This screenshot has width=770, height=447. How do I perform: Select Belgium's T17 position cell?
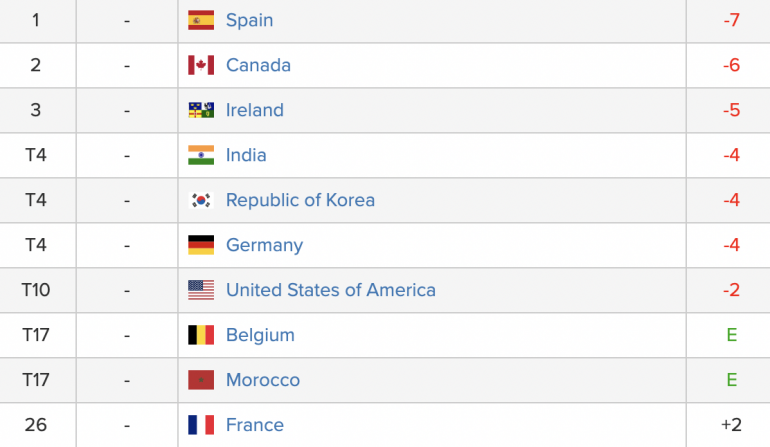tap(38, 335)
